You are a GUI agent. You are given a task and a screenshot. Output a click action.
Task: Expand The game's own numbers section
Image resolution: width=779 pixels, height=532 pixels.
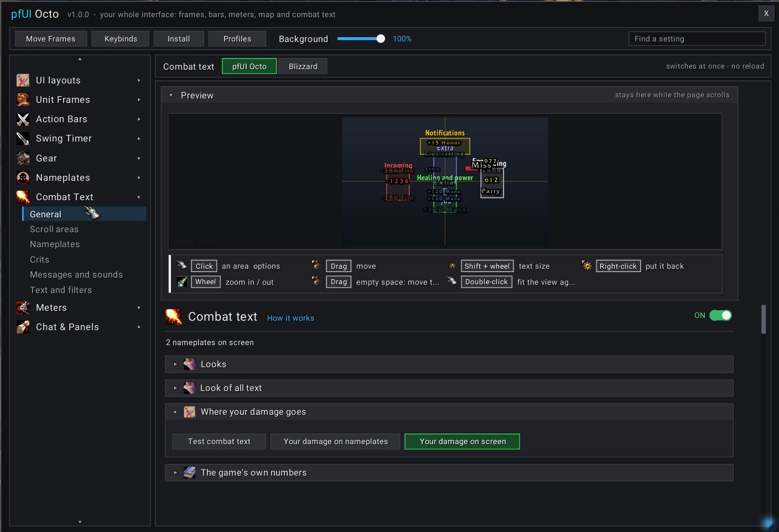[175, 472]
